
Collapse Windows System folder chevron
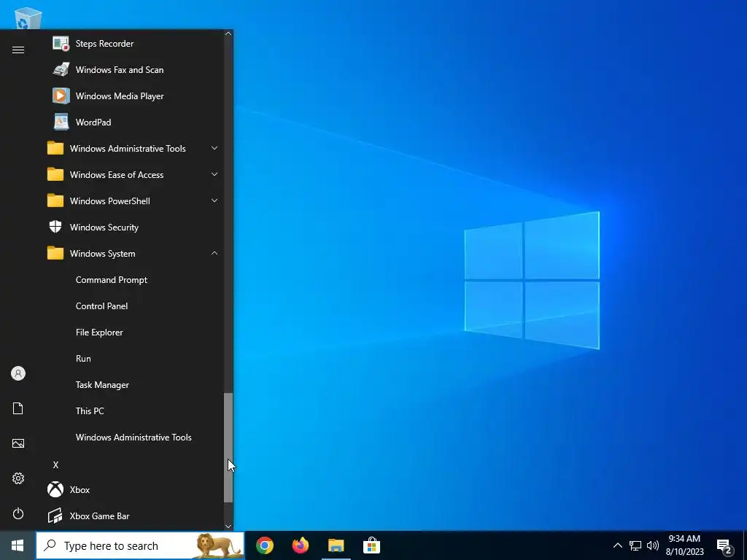tap(214, 253)
